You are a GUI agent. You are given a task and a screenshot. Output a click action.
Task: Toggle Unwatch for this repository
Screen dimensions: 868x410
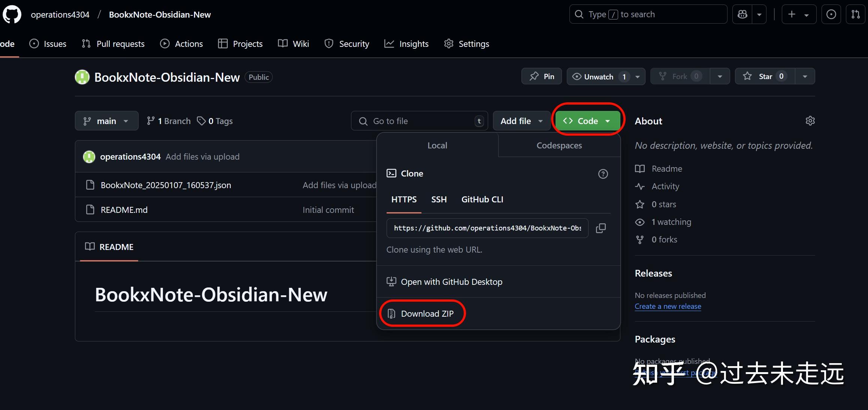[x=598, y=76]
